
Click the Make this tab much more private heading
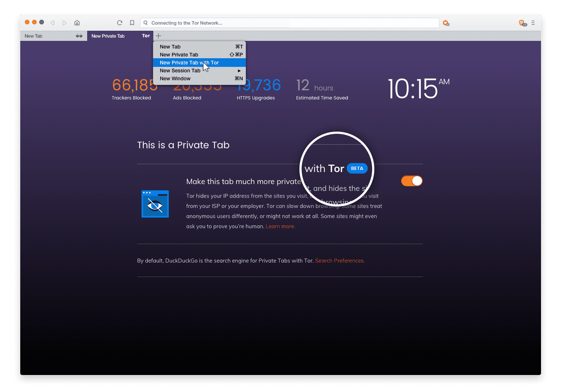click(x=244, y=182)
